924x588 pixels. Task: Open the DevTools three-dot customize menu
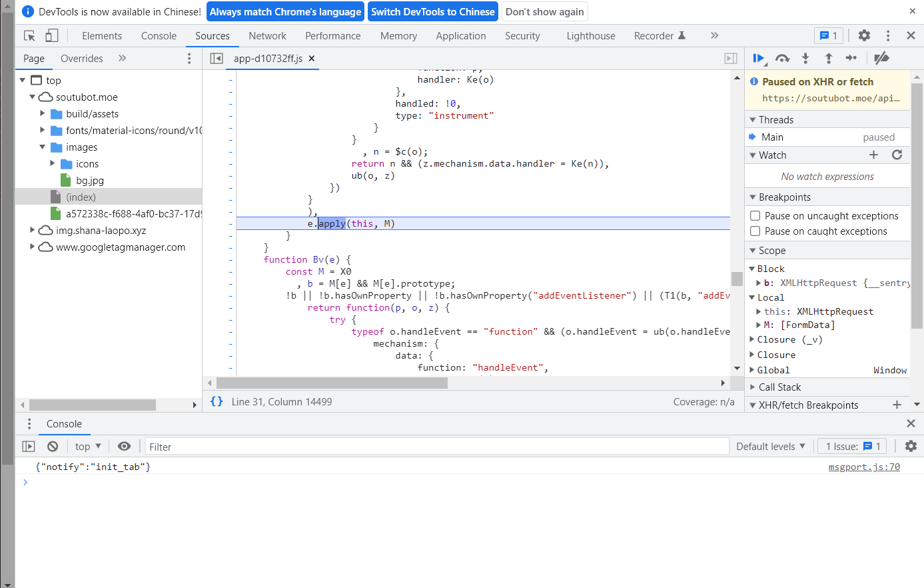click(888, 36)
